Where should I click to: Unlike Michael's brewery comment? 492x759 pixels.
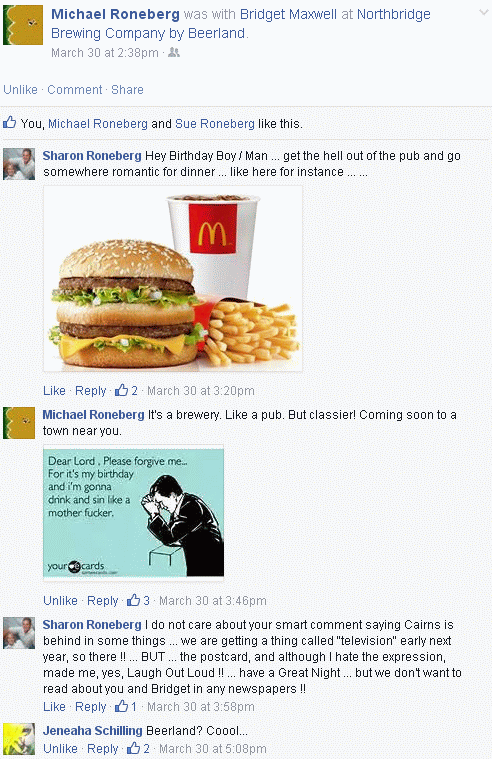pyautogui.click(x=61, y=601)
